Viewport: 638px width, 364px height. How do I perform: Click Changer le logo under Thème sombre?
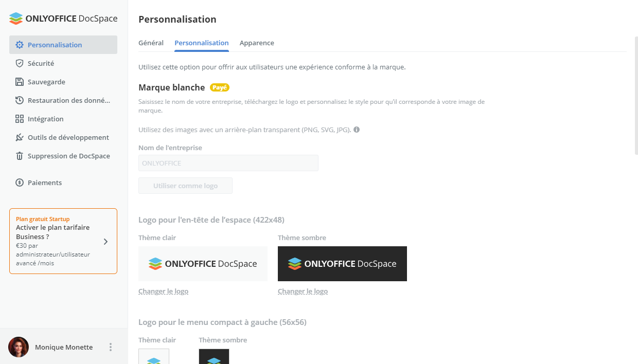(303, 291)
